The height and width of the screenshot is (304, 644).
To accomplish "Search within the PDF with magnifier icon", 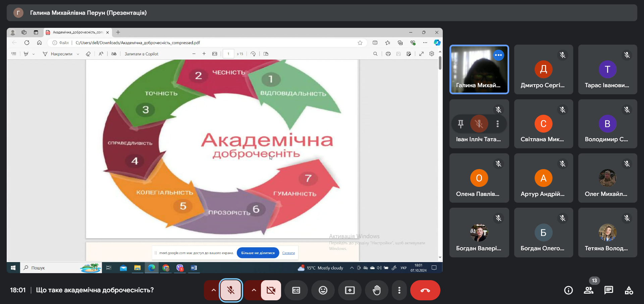I will click(375, 54).
